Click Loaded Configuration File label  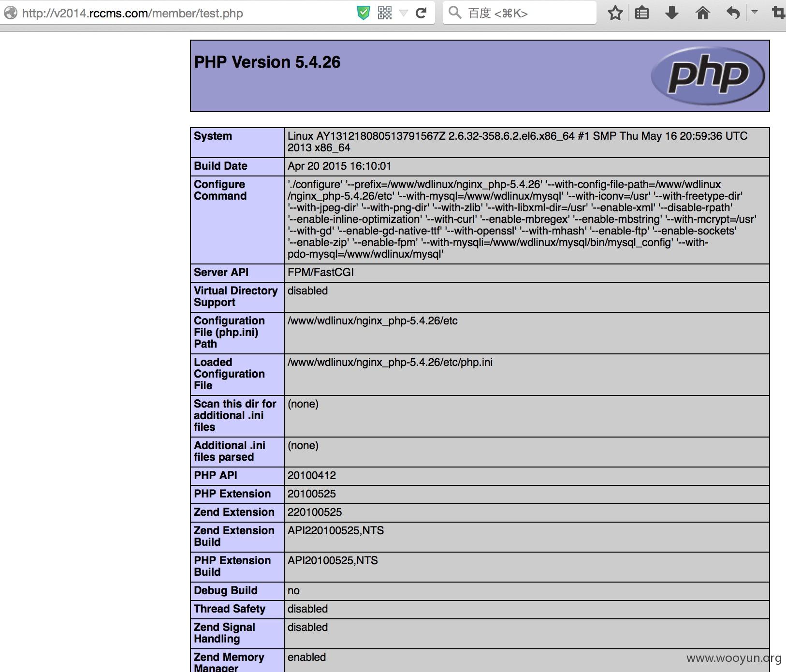tap(229, 374)
